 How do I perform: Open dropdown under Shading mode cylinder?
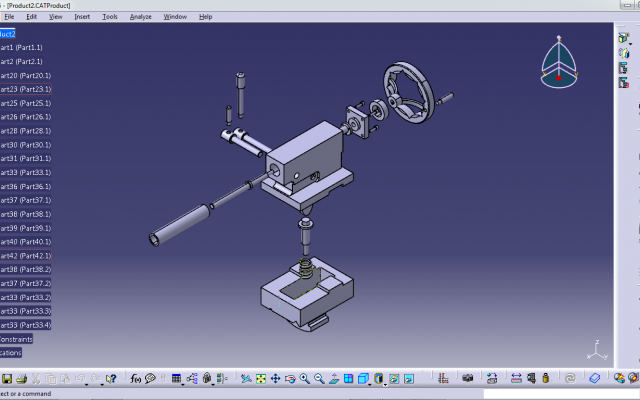[x=385, y=384]
